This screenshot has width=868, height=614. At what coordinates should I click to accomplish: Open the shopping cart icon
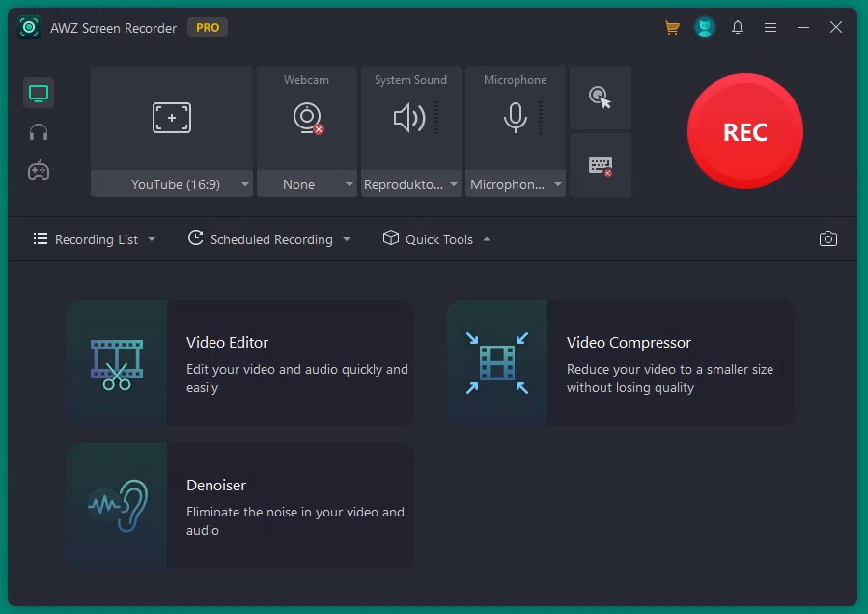coord(672,28)
